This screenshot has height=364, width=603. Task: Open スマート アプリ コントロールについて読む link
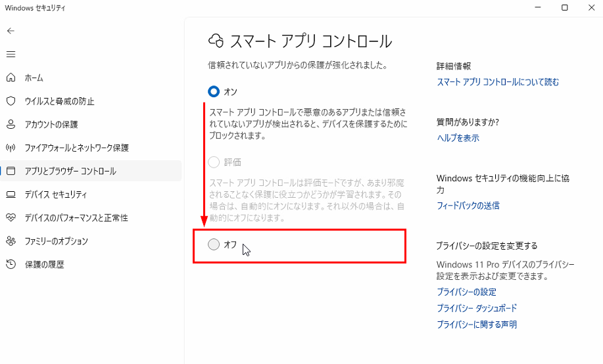[x=498, y=82]
